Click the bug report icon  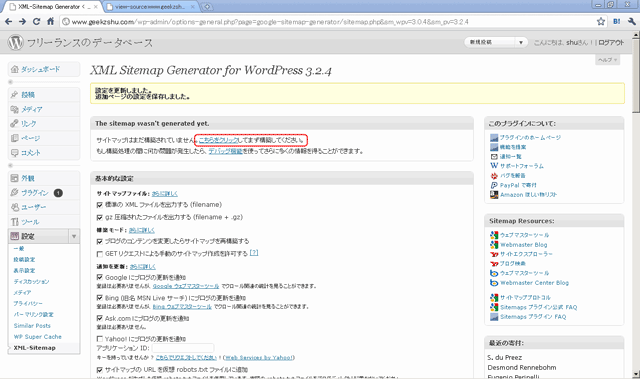494,175
